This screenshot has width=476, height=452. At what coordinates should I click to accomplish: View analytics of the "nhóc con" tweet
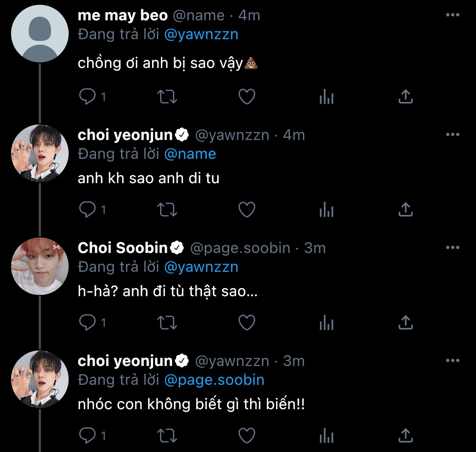[326, 436]
